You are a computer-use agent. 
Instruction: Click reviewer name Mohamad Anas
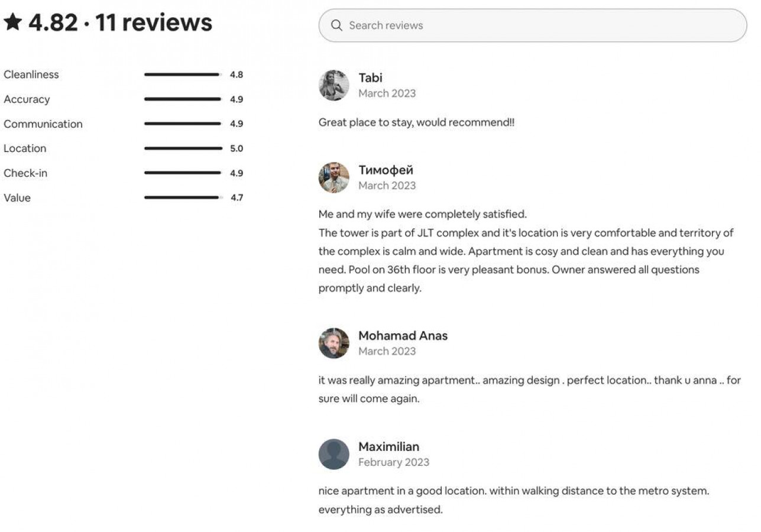[x=403, y=335]
